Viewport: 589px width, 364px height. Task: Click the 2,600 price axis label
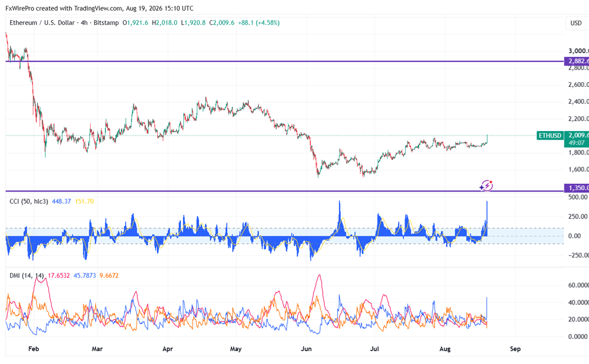(x=578, y=85)
